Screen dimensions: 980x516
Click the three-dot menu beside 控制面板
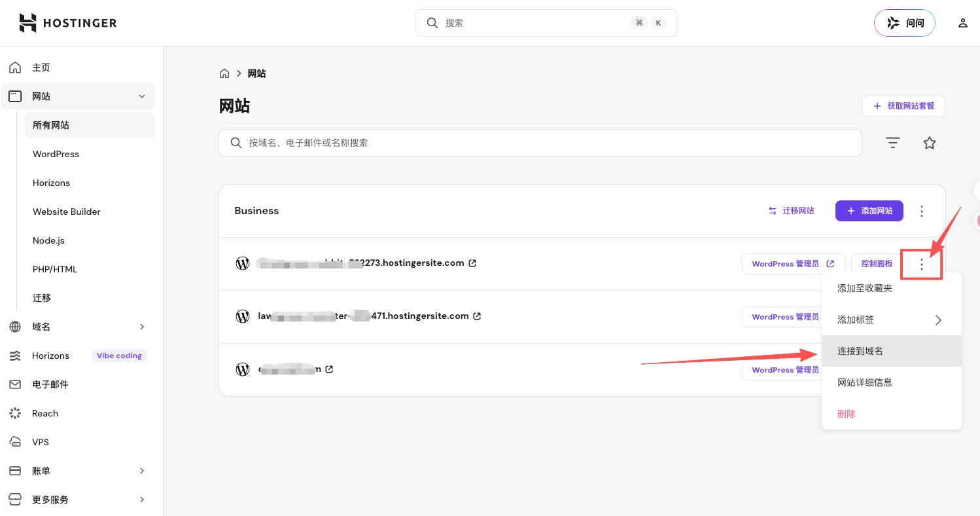pos(922,264)
